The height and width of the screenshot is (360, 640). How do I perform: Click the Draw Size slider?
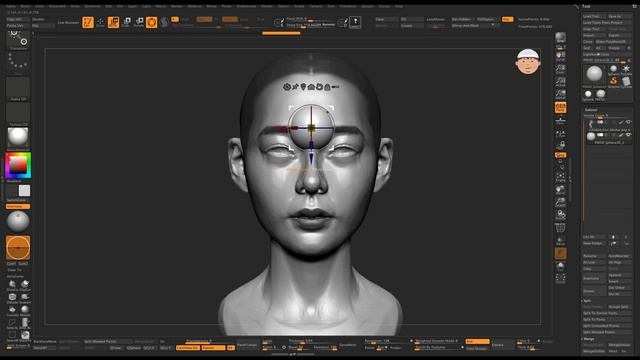[311, 25]
